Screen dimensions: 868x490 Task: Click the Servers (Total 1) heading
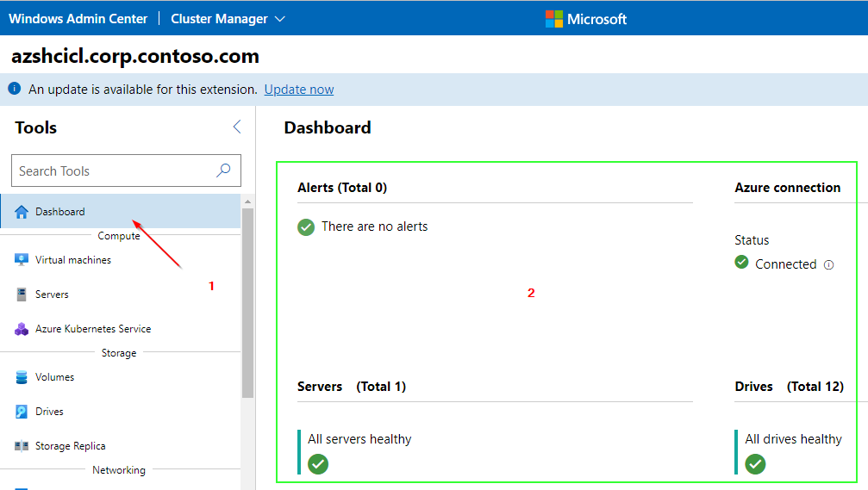pyautogui.click(x=352, y=387)
